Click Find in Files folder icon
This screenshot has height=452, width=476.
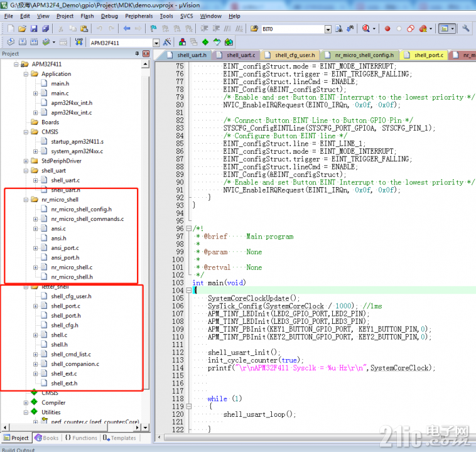pos(254,28)
